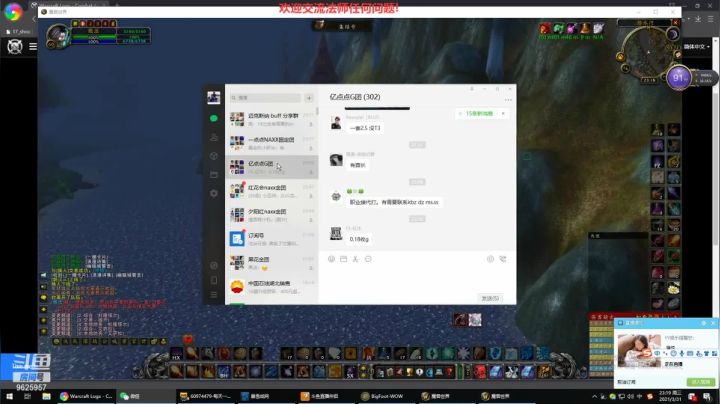Open the 订阅号 subscriptions entry
Screen dimensions: 720x404
[271, 239]
